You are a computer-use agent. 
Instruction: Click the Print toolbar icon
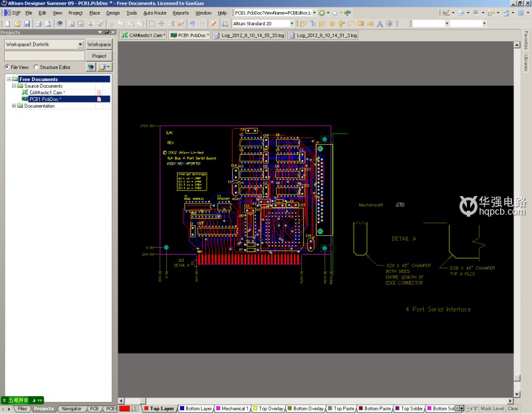click(x=37, y=24)
